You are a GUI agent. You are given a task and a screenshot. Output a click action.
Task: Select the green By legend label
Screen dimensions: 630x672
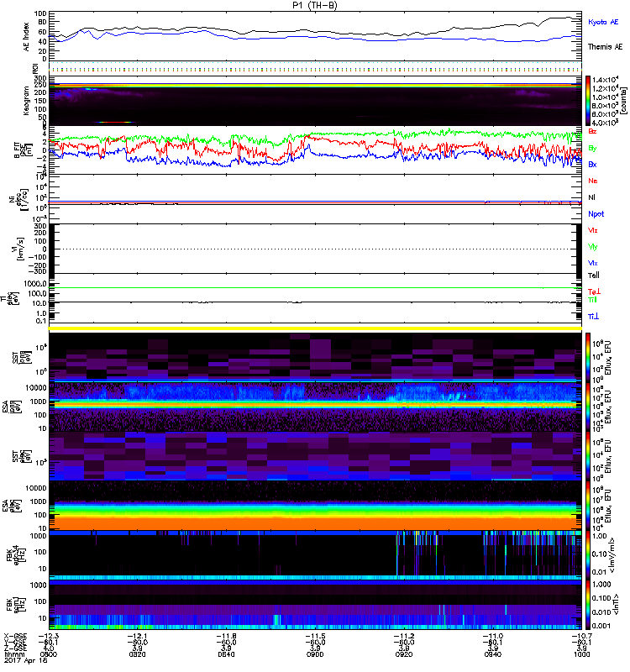[x=592, y=149]
